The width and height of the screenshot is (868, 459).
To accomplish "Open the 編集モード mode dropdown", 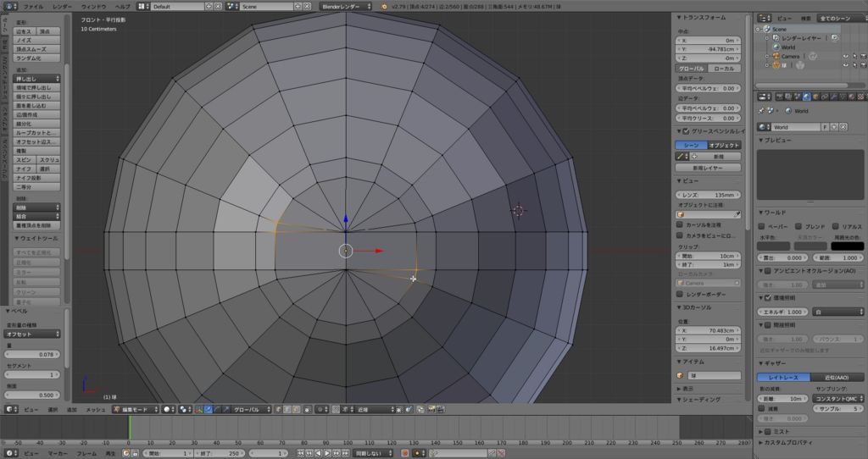I will [136, 409].
